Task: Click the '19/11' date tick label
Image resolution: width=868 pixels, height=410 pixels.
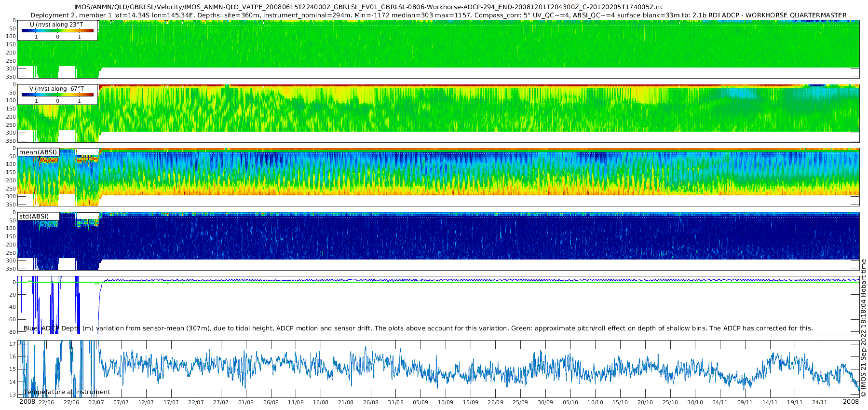Action: (795, 402)
